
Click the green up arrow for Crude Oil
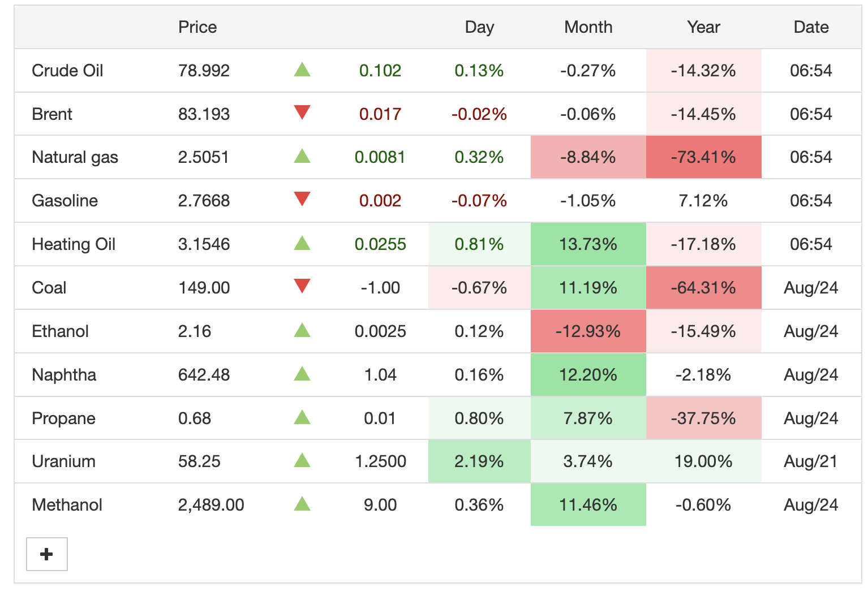click(x=302, y=70)
